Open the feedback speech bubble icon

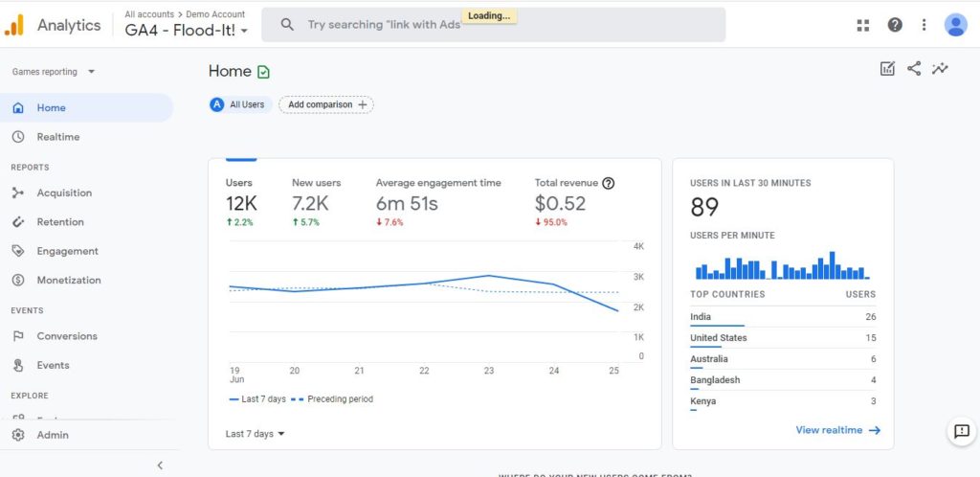coord(962,431)
